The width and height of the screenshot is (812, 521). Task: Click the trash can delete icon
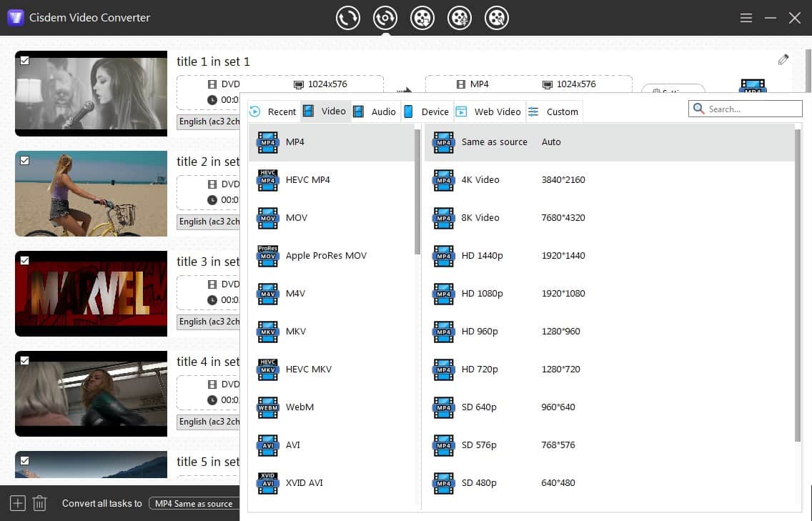click(40, 503)
